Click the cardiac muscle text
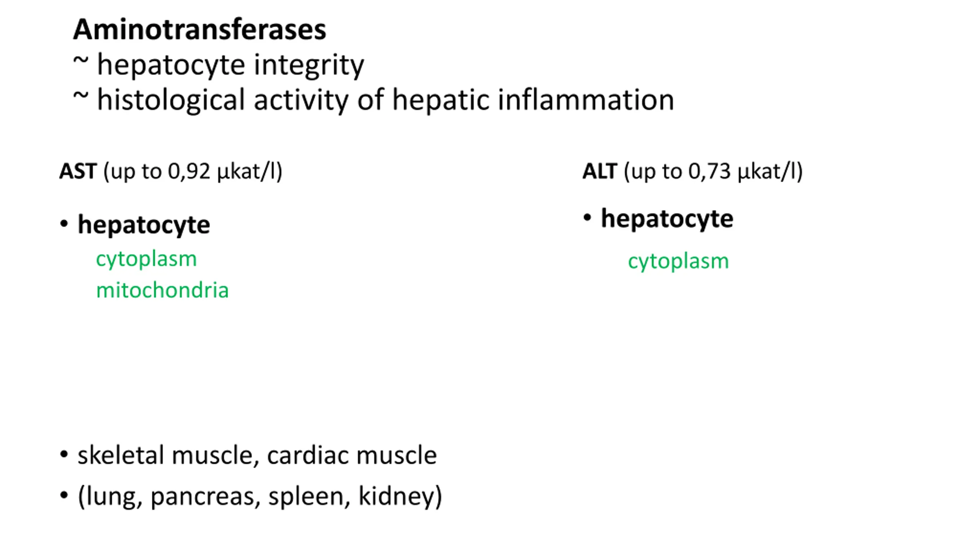This screenshot has width=980, height=551. tap(352, 456)
